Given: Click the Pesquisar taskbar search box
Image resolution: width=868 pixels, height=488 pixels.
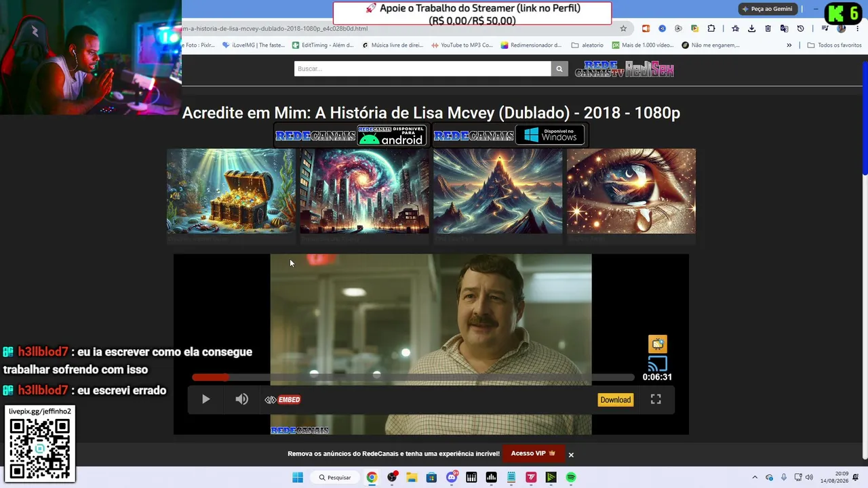Looking at the screenshot, I should click(x=335, y=477).
